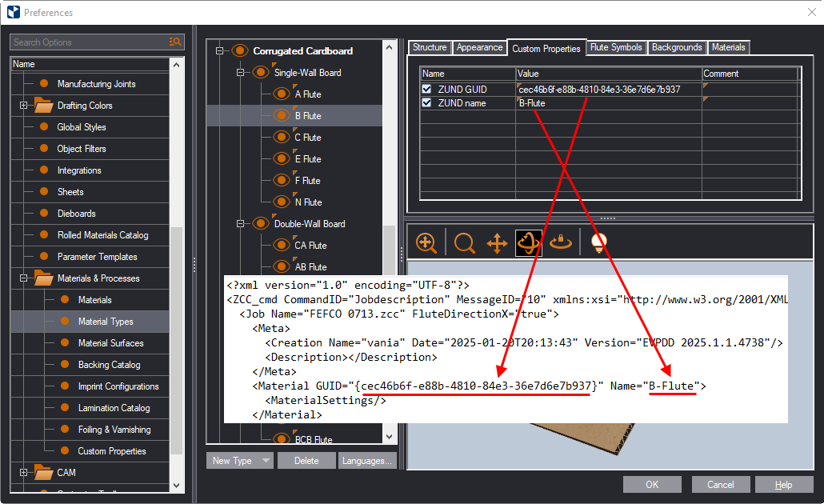Click the B Flute material icon
The height and width of the screenshot is (504, 824).
point(281,116)
